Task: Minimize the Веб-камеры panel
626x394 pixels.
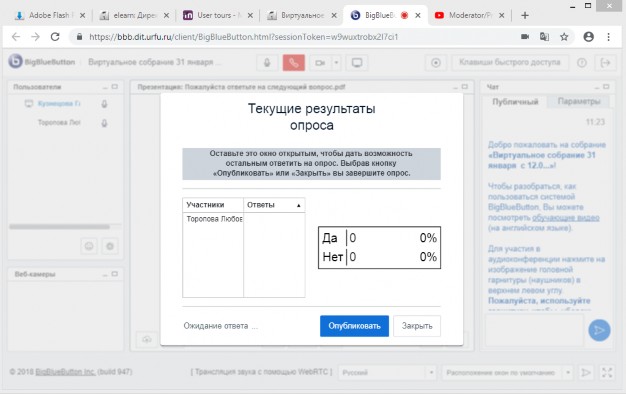Action: coord(105,274)
